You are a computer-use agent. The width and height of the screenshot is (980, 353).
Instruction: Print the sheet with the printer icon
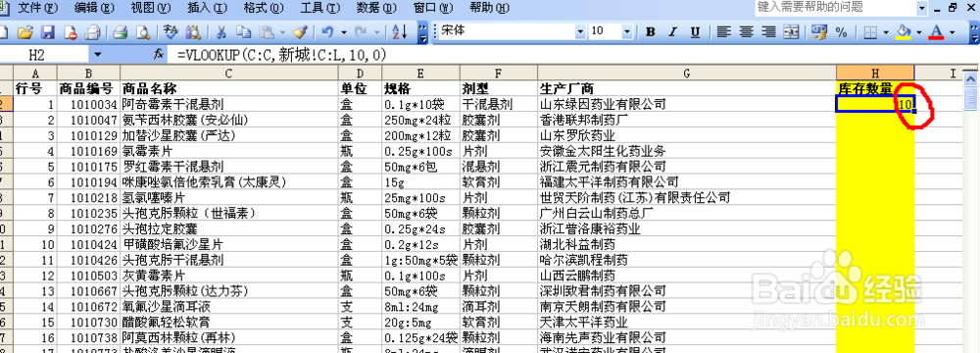pos(122,32)
